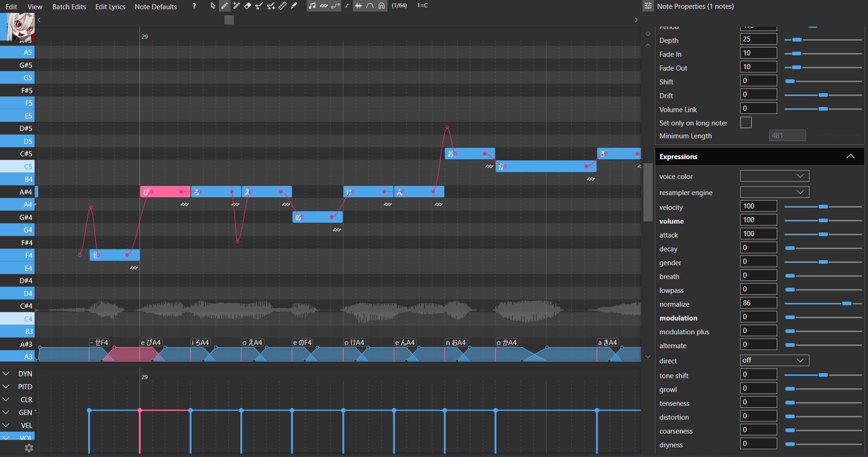Open the Note Defaults menu
The height and width of the screenshot is (457, 868).
(x=155, y=6)
